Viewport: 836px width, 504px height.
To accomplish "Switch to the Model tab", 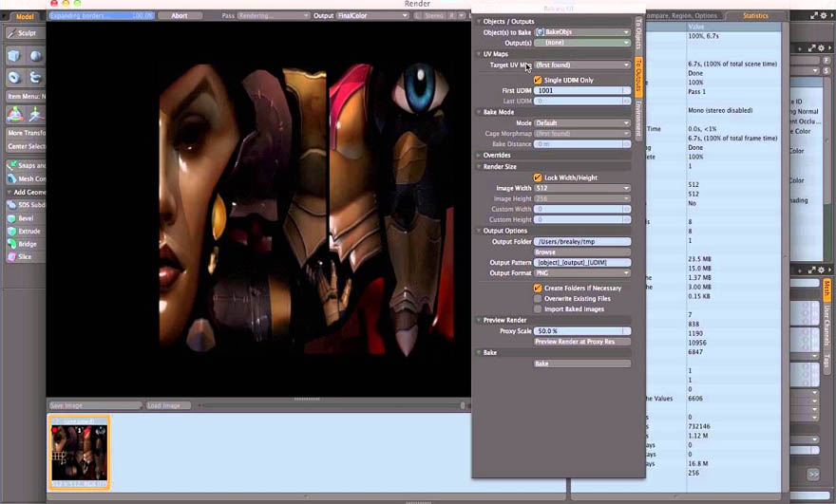I will coord(25,16).
